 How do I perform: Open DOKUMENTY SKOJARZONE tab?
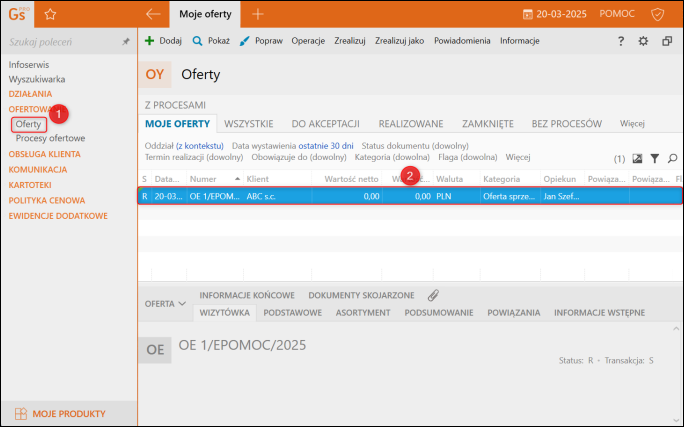point(361,295)
